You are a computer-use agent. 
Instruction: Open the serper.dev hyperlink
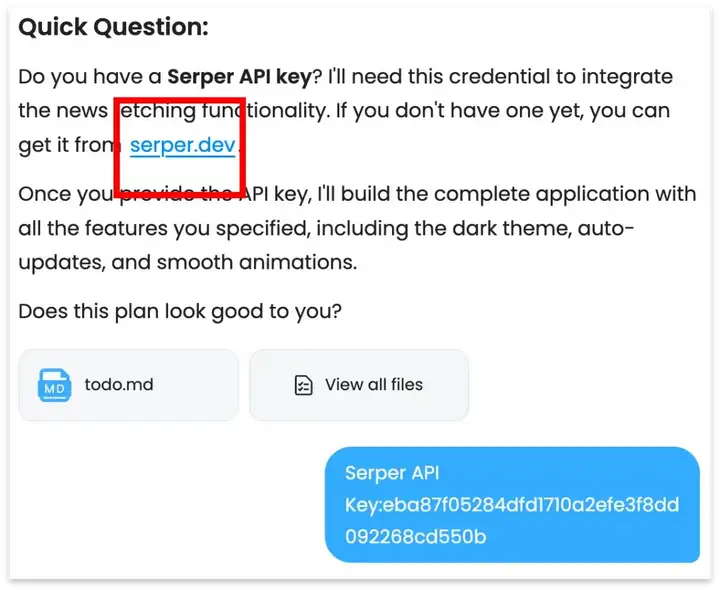coord(183,145)
